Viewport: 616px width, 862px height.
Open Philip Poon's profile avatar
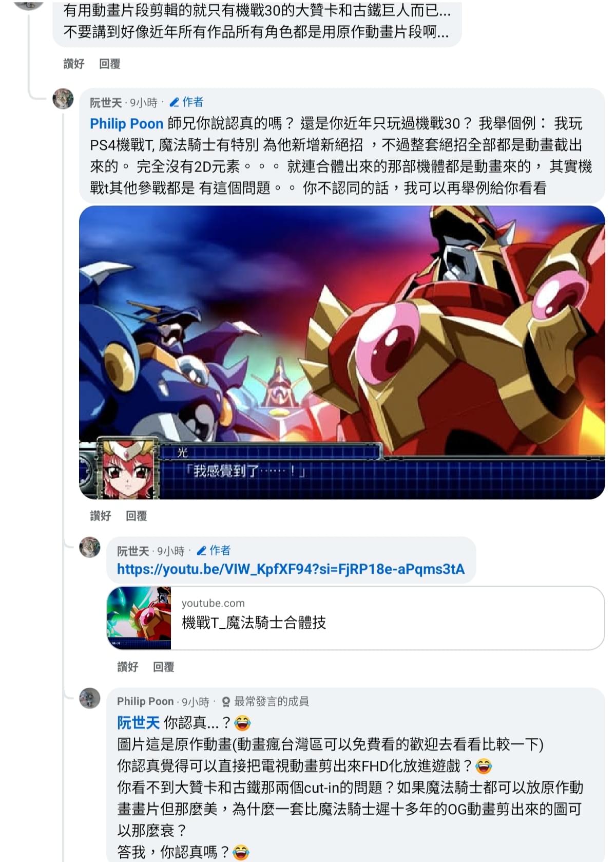(x=90, y=698)
